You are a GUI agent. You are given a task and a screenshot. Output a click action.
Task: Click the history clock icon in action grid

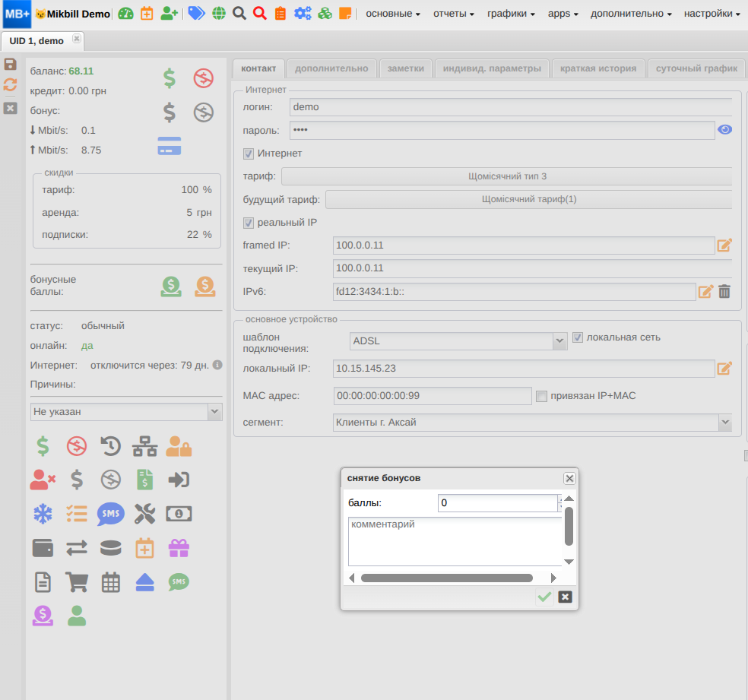[111, 446]
